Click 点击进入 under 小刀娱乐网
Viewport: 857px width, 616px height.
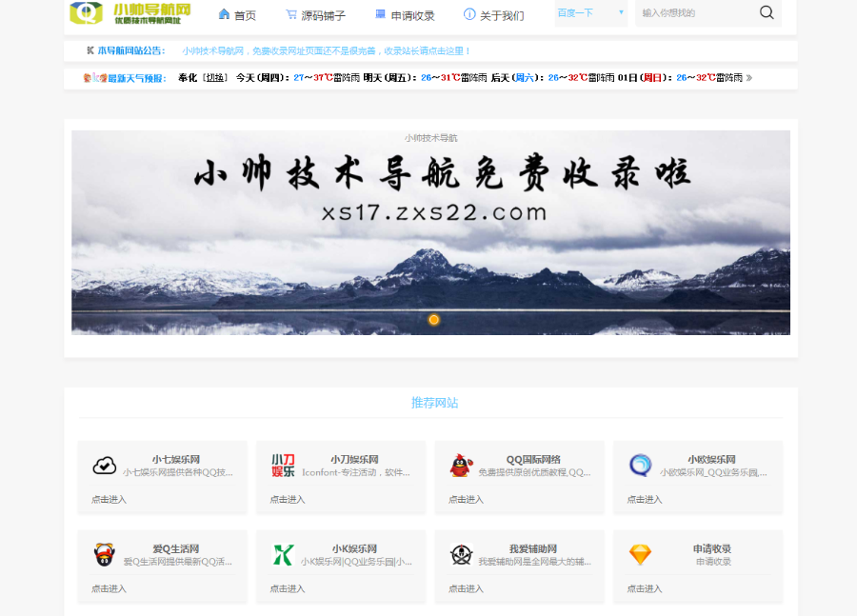point(288,499)
